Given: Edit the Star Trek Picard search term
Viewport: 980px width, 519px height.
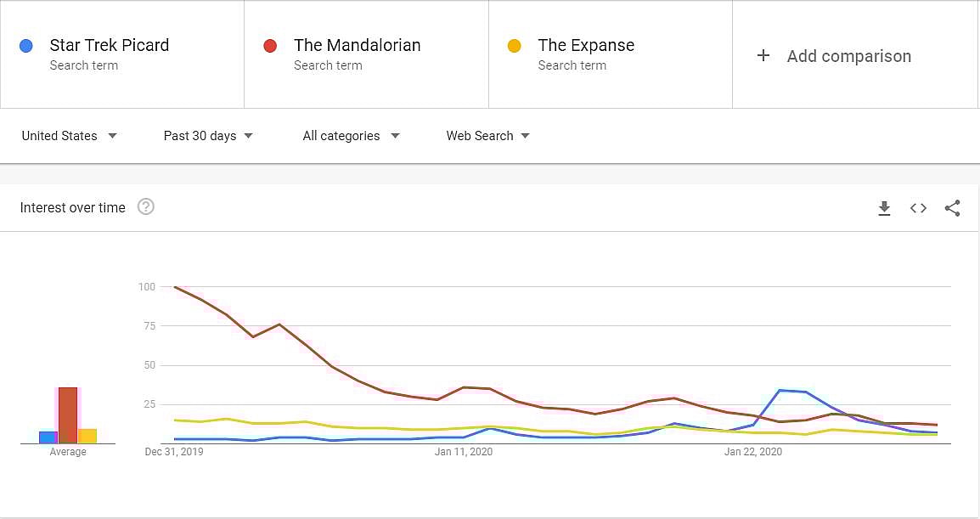Looking at the screenshot, I should [110, 46].
